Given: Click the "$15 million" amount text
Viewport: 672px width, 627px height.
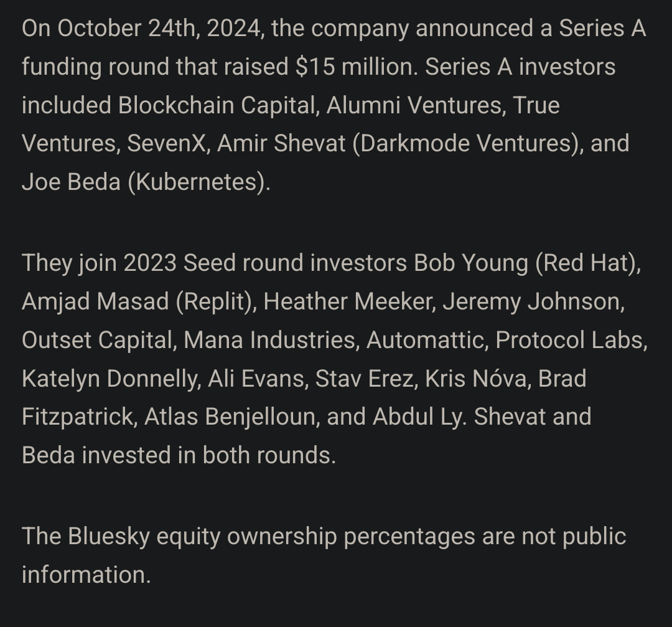Looking at the screenshot, I should (x=353, y=67).
